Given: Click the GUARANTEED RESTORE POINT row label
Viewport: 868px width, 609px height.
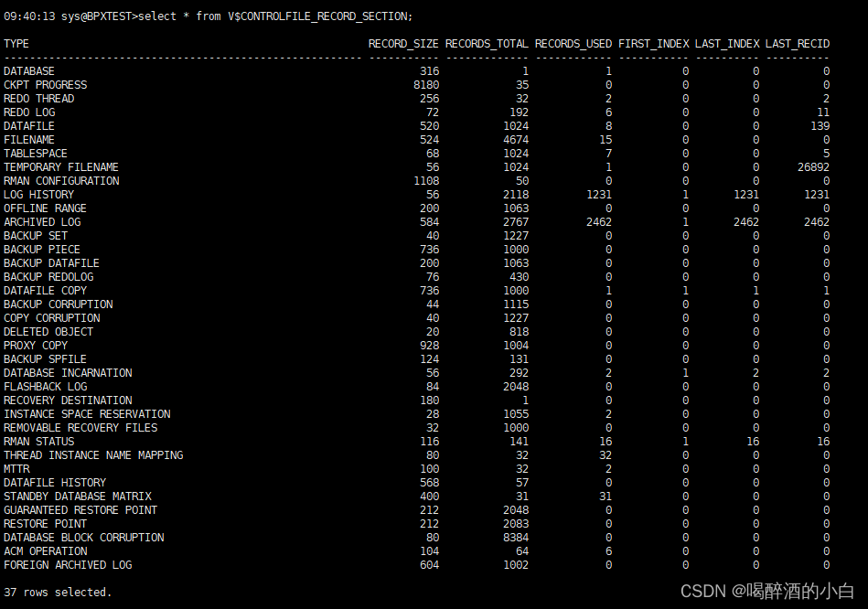Looking at the screenshot, I should coord(80,510).
